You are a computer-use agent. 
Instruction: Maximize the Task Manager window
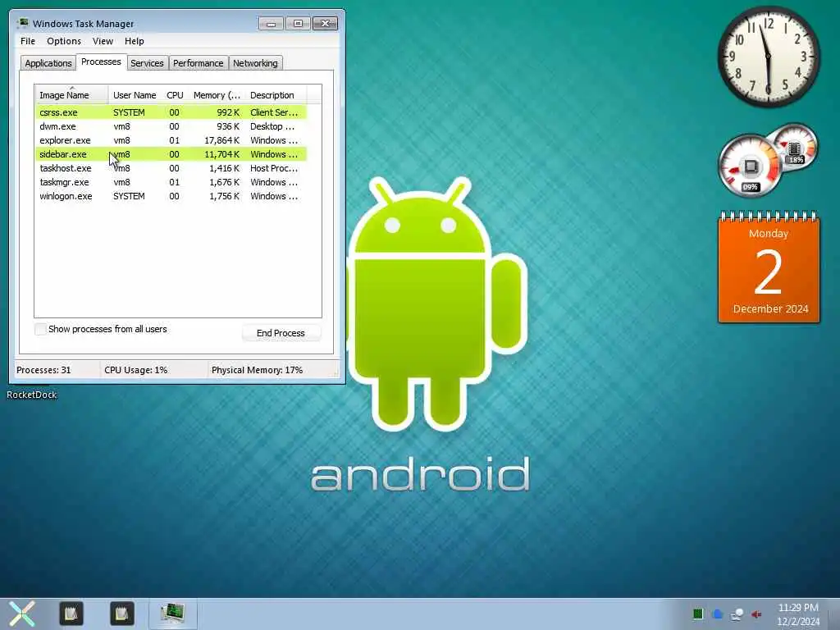pyautogui.click(x=298, y=24)
